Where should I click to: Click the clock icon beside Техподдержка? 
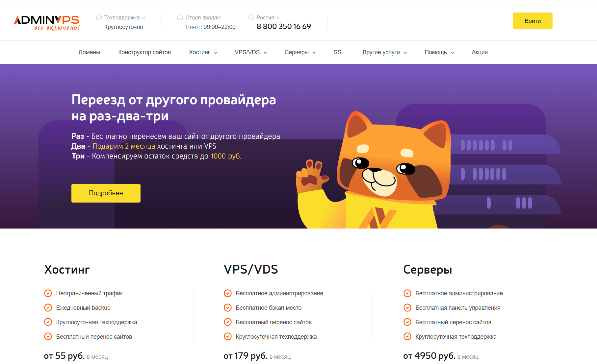[x=99, y=17]
